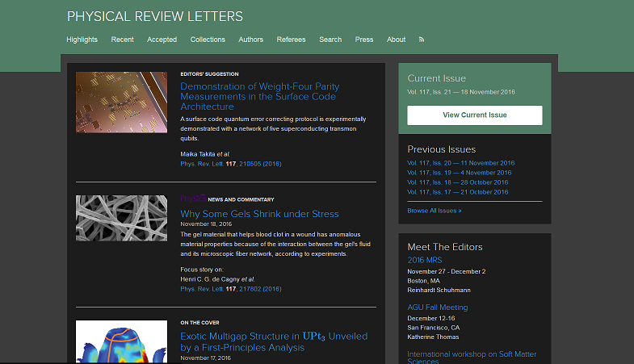Click the Previous Issues heading
This screenshot has height=364, width=634.
coord(442,149)
